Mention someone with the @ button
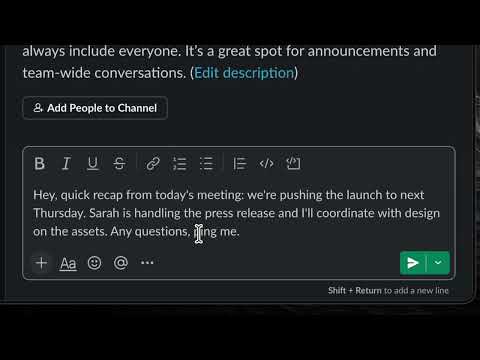This screenshot has height=360, width=480. coord(121,263)
